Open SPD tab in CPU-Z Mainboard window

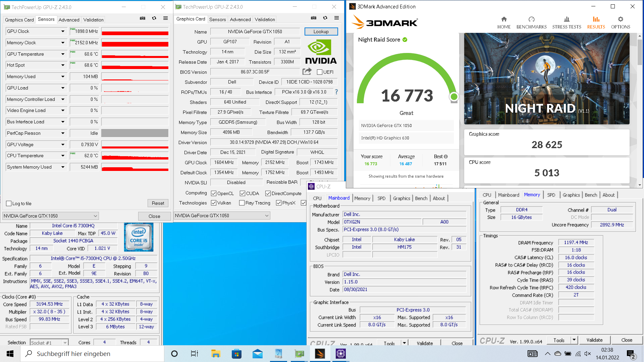381,198
